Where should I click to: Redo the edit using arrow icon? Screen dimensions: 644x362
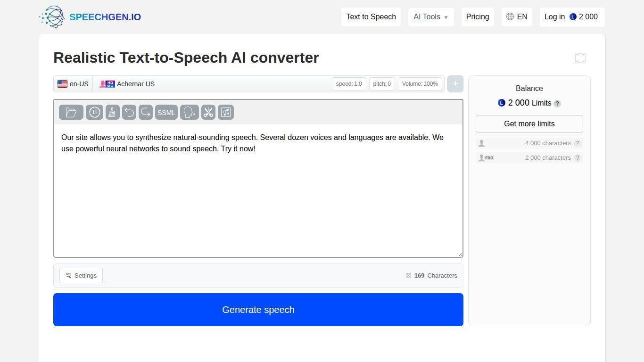(146, 112)
